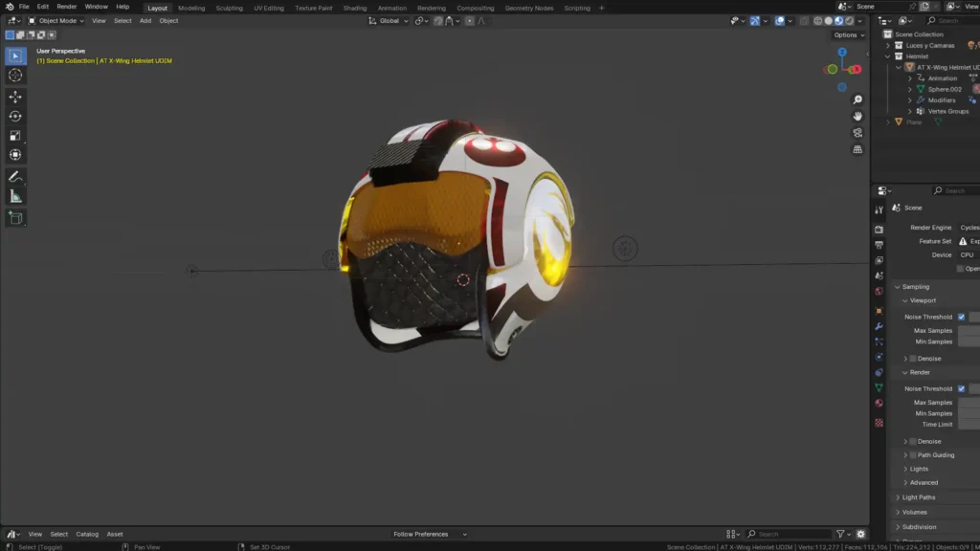
Task: Select the Move tool in the toolbar
Action: point(15,97)
